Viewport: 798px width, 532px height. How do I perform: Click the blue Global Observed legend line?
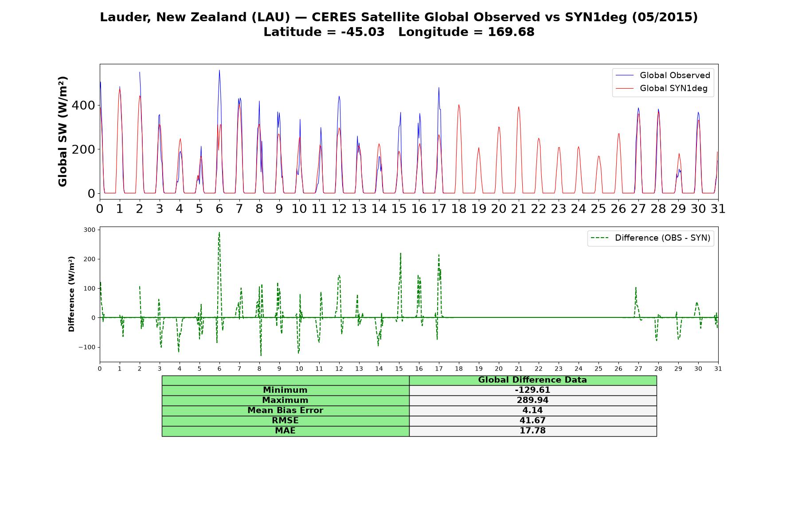625,75
